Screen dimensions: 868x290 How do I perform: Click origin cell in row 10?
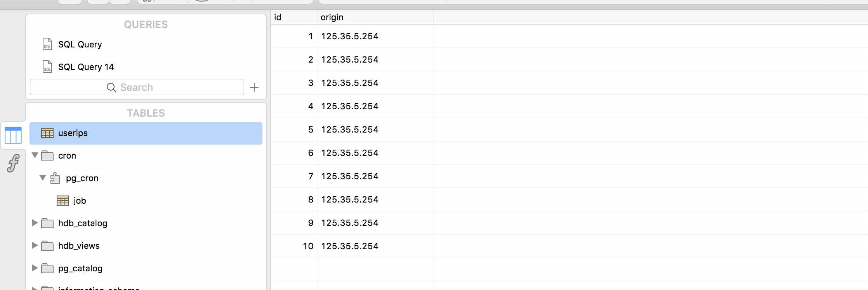pyautogui.click(x=375, y=246)
